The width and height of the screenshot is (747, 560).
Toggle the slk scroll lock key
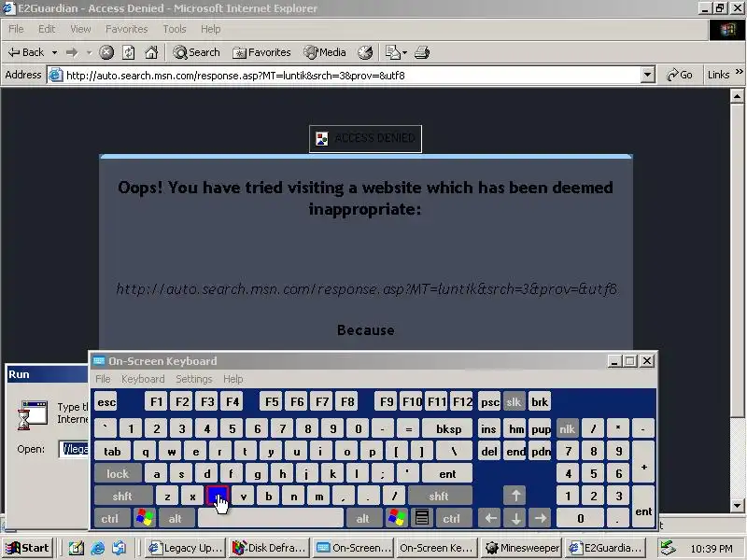point(514,402)
